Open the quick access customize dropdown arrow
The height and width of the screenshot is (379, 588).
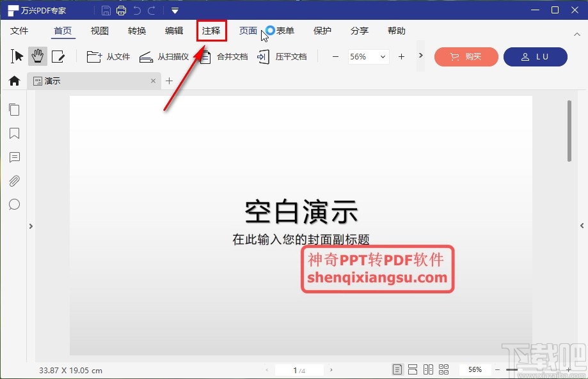click(175, 10)
